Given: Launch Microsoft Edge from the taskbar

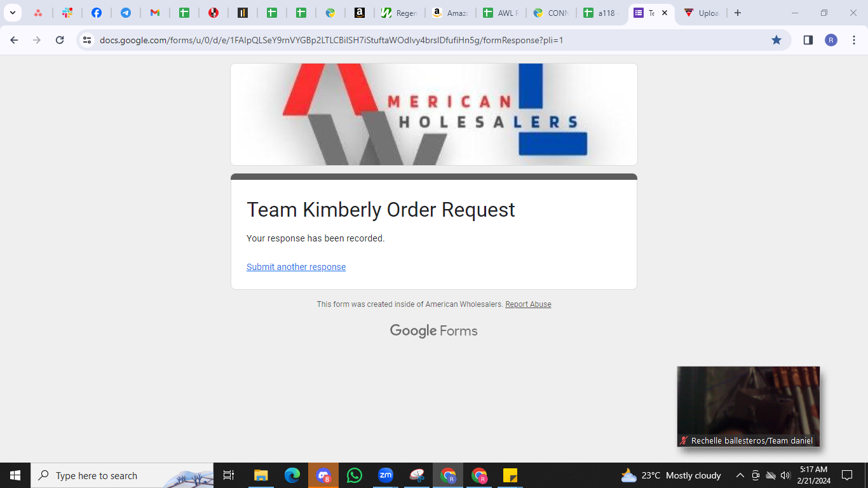Looking at the screenshot, I should [292, 475].
